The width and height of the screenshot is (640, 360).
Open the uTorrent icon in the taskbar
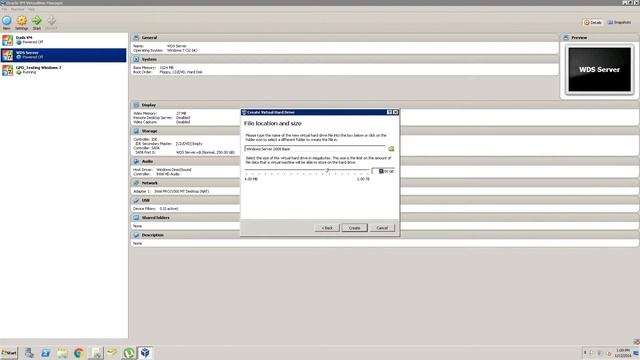pos(129,353)
